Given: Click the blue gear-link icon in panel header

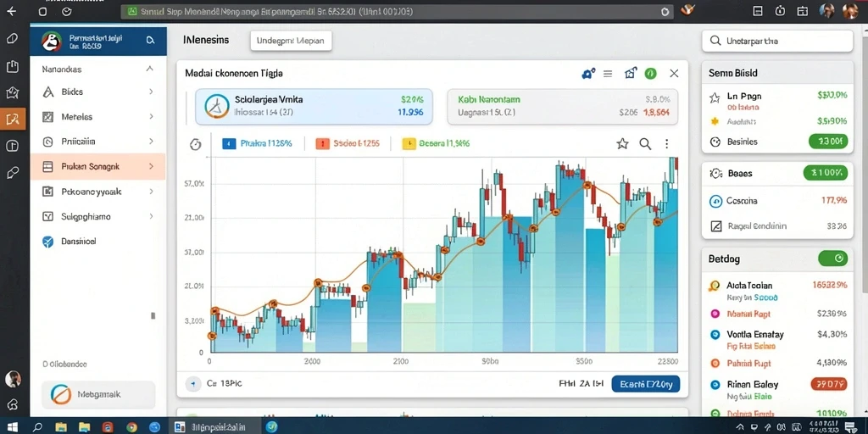Looking at the screenshot, I should 588,73.
